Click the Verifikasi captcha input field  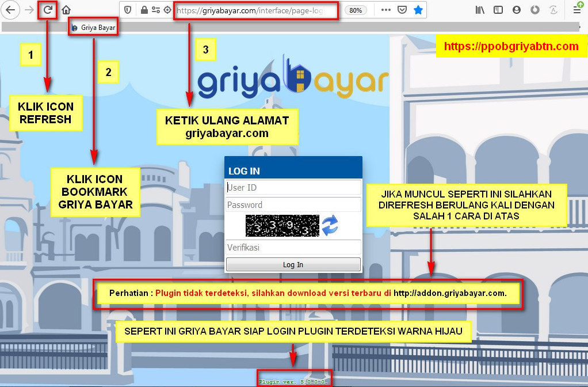point(293,247)
